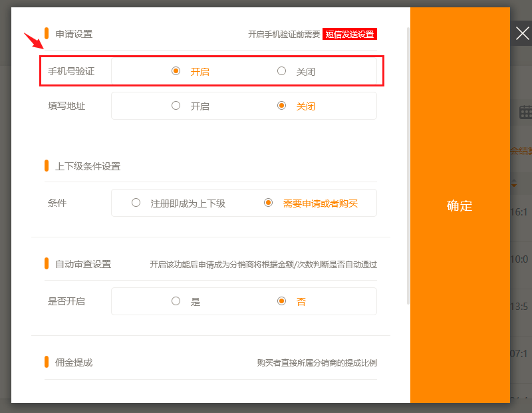
Task: Click the 上下级条件设置 section heading
Action: [x=88, y=166]
